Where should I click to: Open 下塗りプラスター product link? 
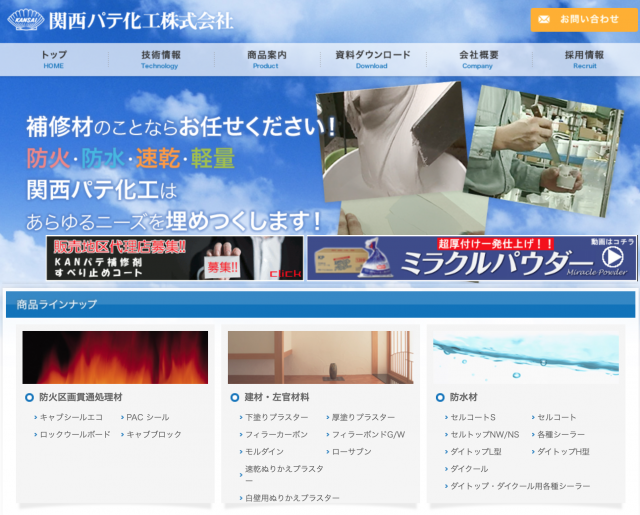pyautogui.click(x=277, y=417)
